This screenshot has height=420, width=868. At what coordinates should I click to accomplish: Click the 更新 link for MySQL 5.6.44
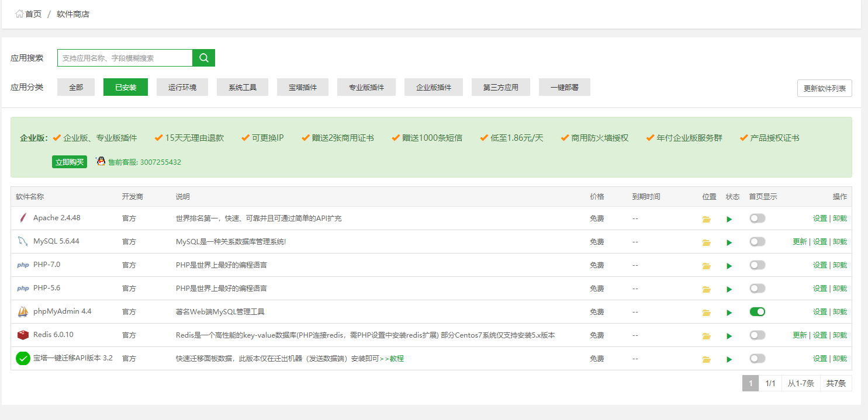pos(800,242)
